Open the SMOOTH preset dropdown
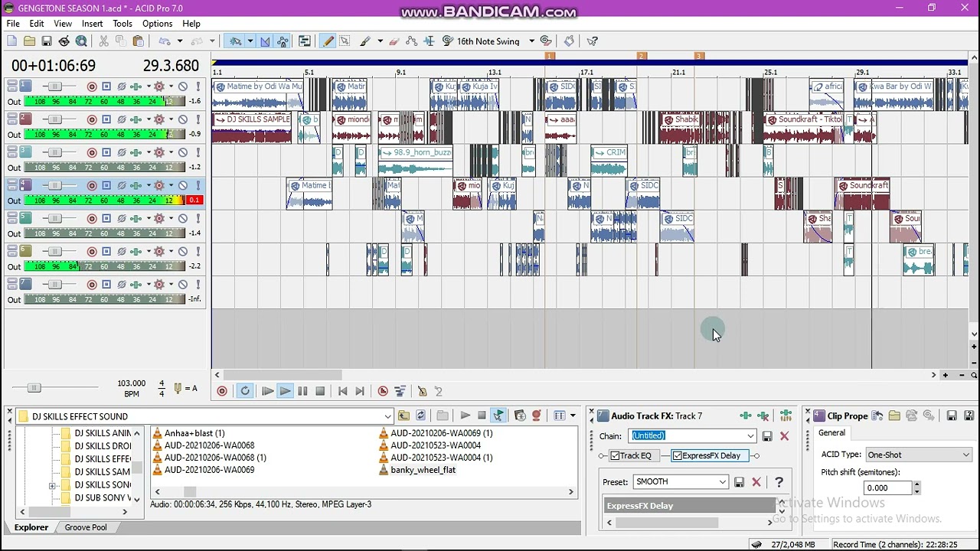 point(722,482)
